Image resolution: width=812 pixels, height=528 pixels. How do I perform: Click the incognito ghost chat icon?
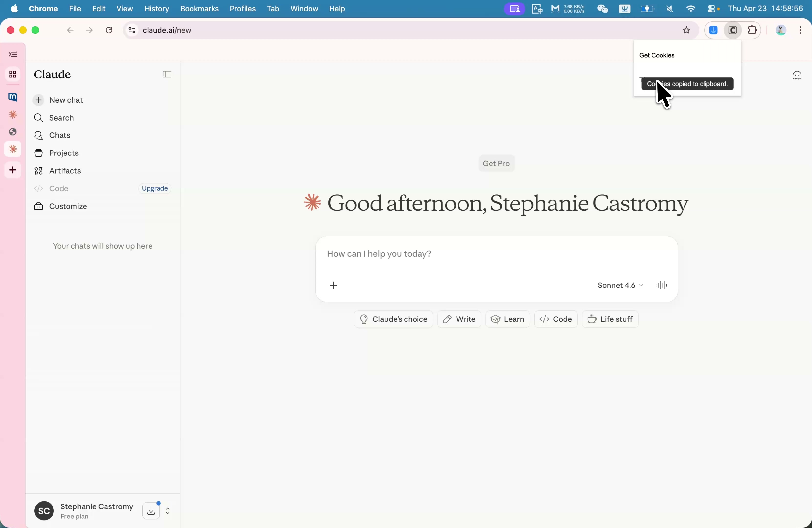pos(797,76)
